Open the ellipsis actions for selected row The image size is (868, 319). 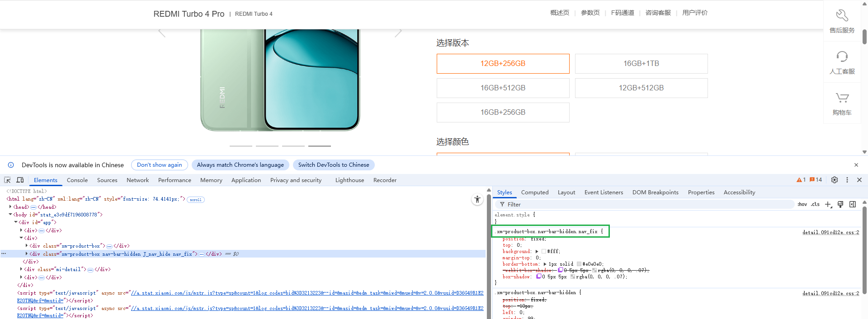point(4,254)
